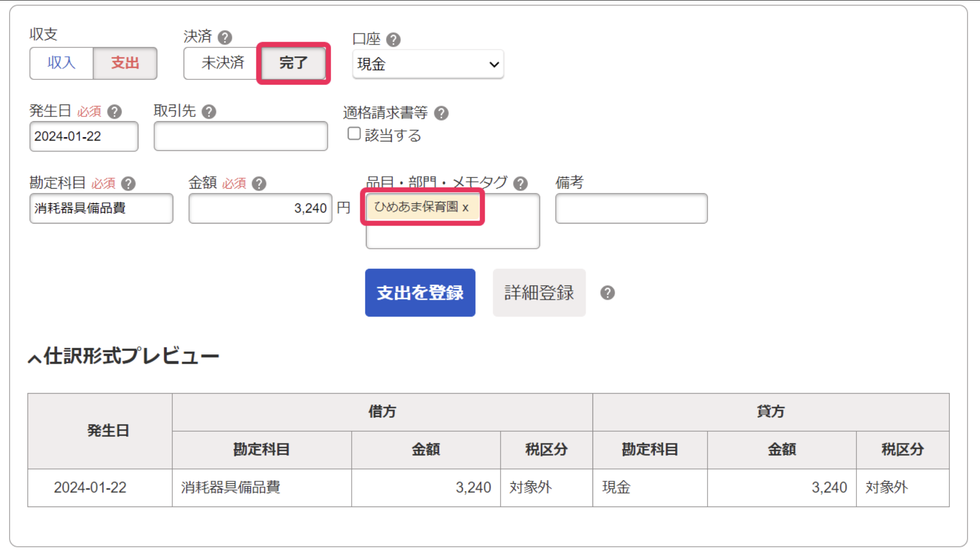Open help icon beside 勘定科目 必須
This screenshot has height=553, width=980.
click(x=128, y=183)
